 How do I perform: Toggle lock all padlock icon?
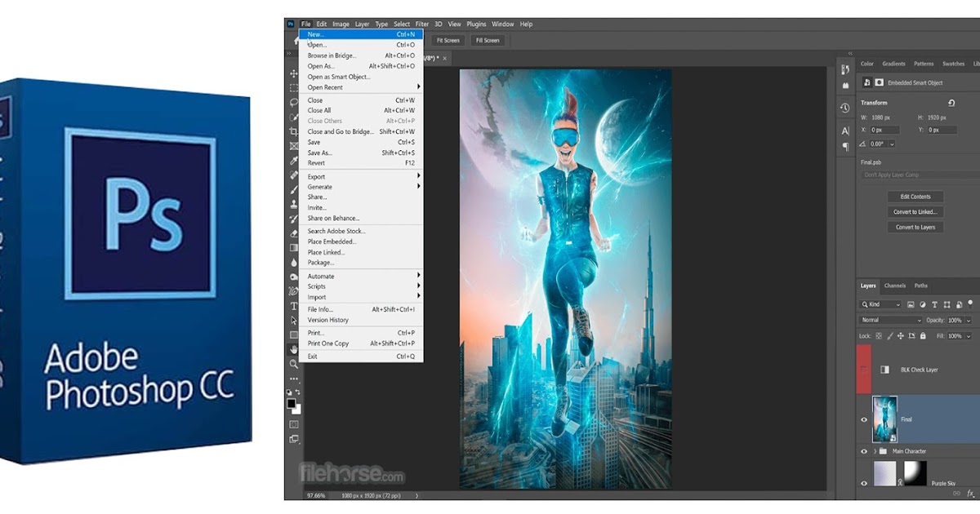tap(923, 335)
